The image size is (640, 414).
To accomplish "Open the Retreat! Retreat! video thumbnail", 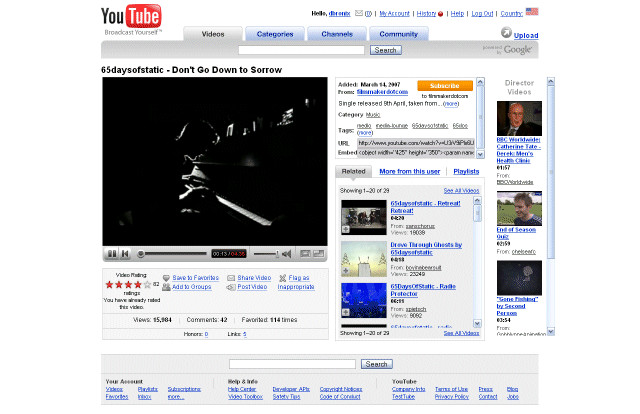I will [x=364, y=217].
